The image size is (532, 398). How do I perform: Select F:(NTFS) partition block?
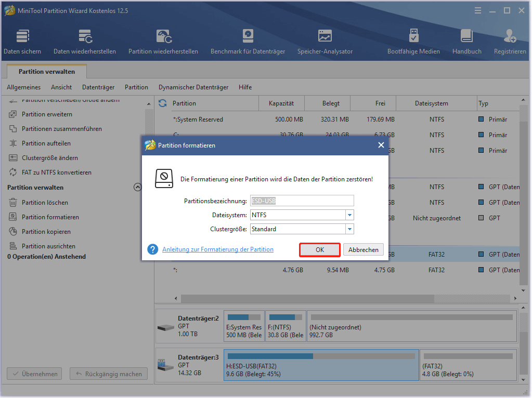click(x=286, y=326)
